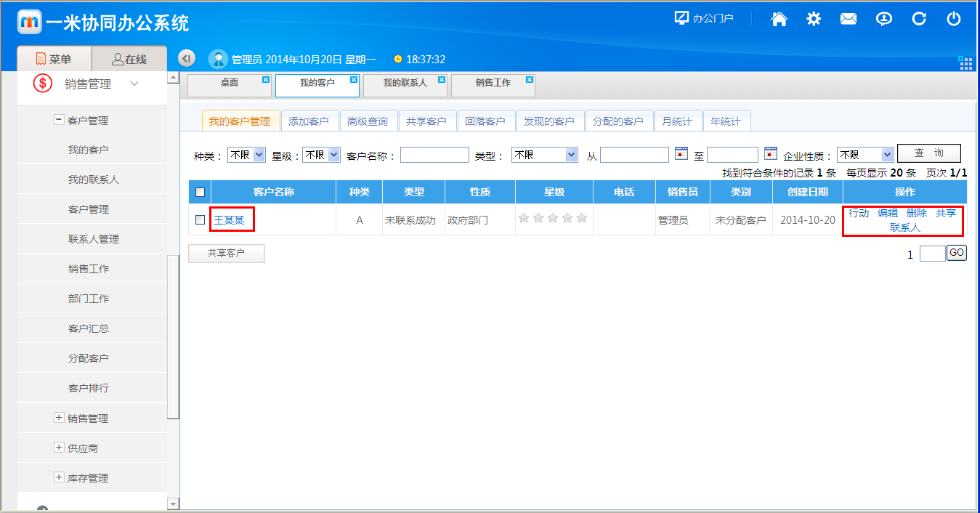This screenshot has height=513, width=980.
Task: Open the 星级 dropdown
Action: pos(322,155)
